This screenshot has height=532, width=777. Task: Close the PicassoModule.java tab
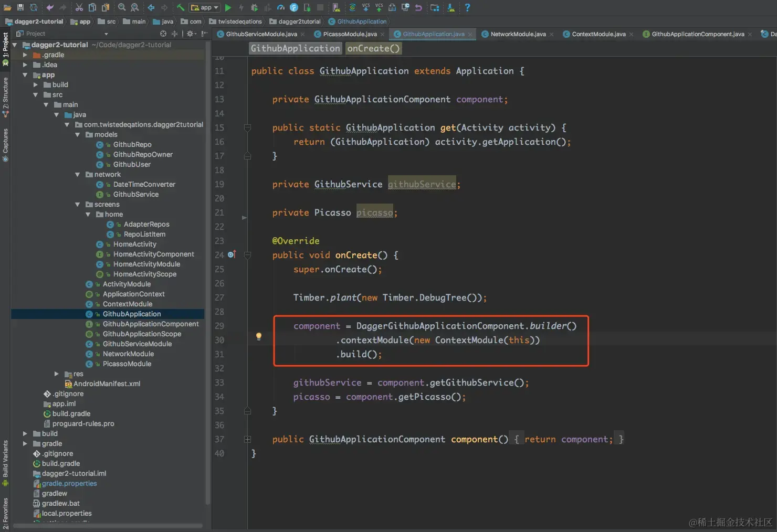tap(382, 35)
